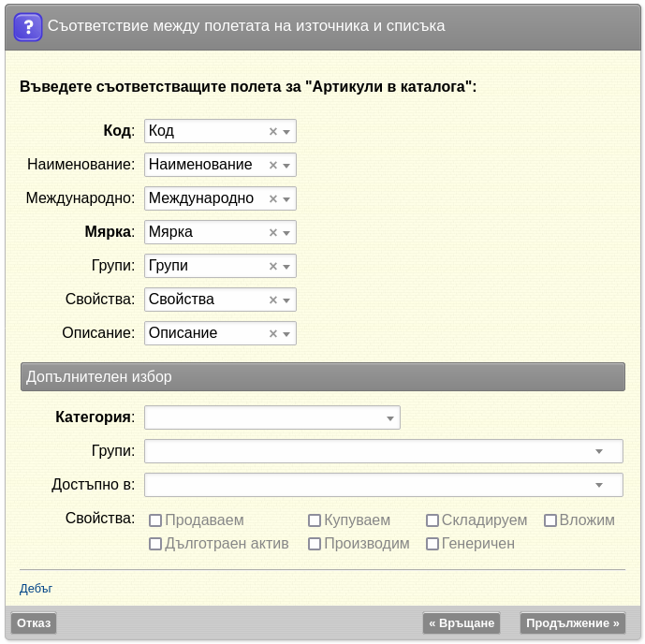Click the purple question mark help icon

tap(28, 27)
